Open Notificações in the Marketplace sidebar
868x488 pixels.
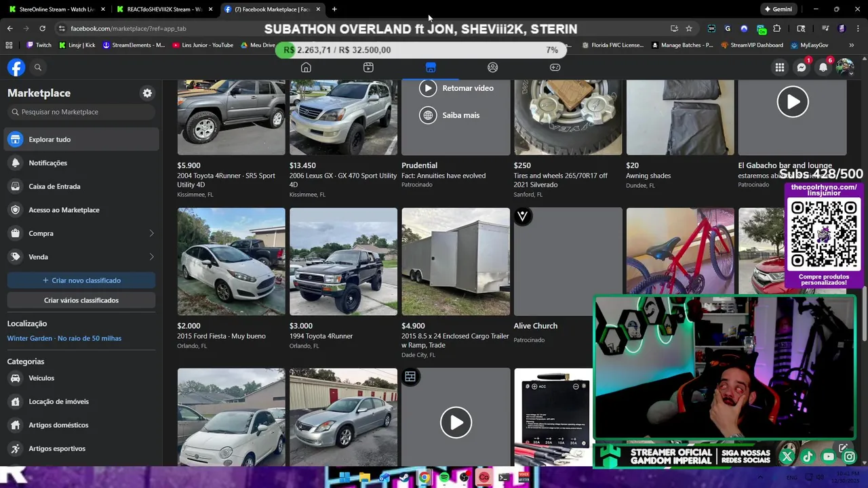click(81, 163)
